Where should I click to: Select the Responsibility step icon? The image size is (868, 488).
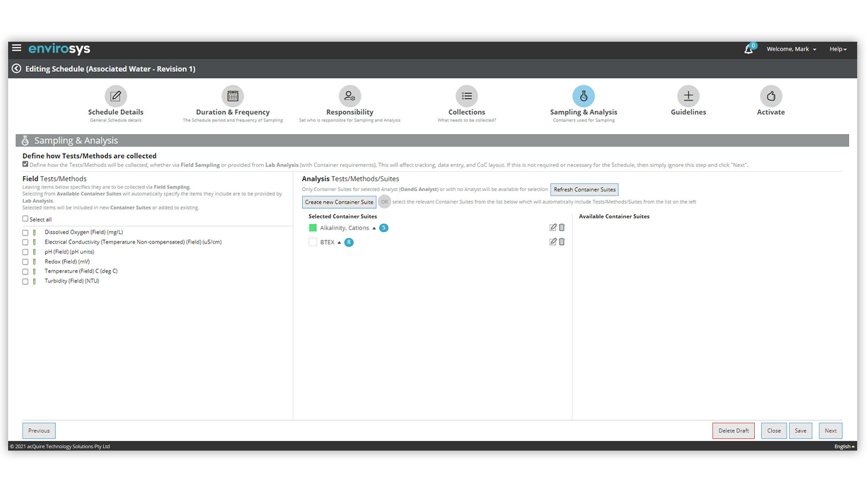tap(349, 97)
